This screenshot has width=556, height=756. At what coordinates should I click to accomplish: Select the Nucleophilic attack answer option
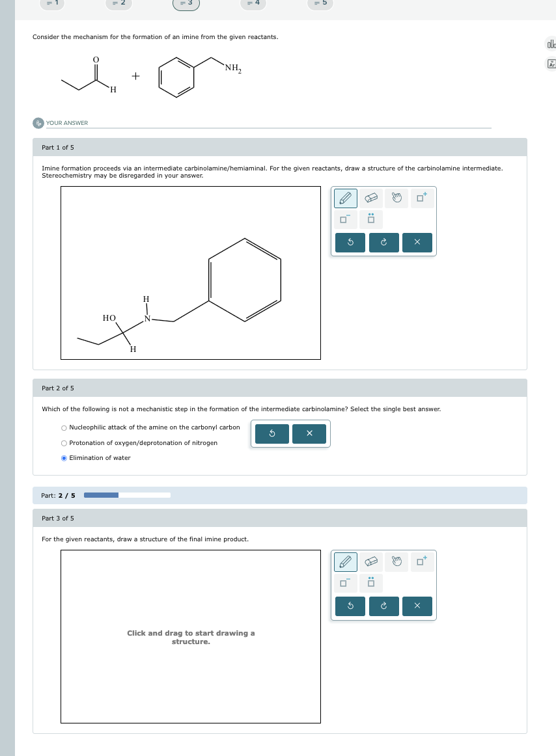coord(63,427)
